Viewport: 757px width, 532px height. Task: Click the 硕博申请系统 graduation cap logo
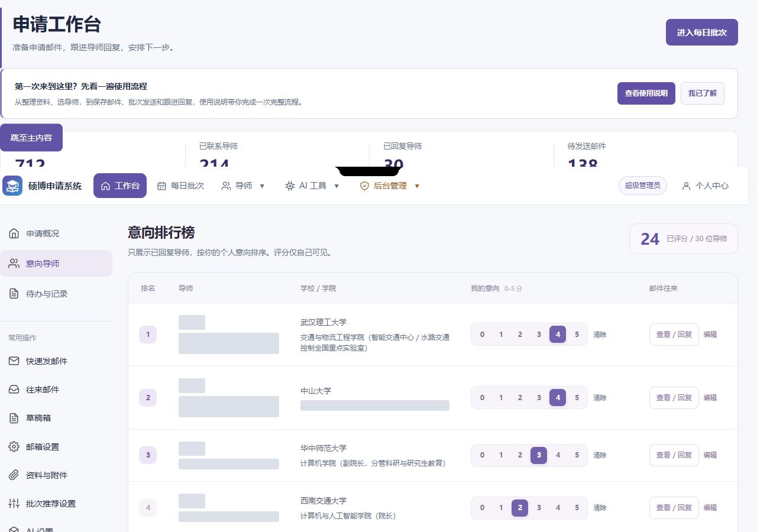[x=12, y=186]
